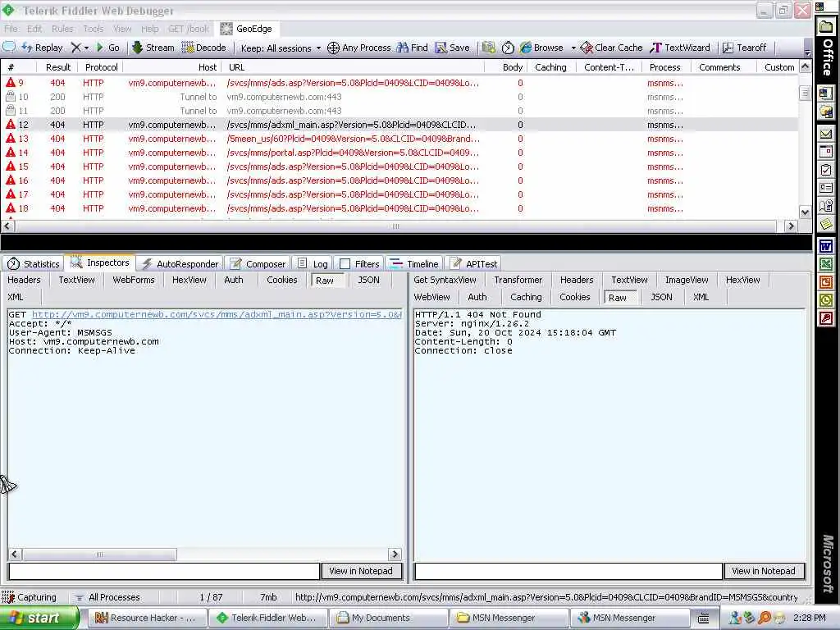Click the Comment speech-bubble icon in Fiddler toolbar
This screenshot has width=840, height=630.
tap(9, 47)
